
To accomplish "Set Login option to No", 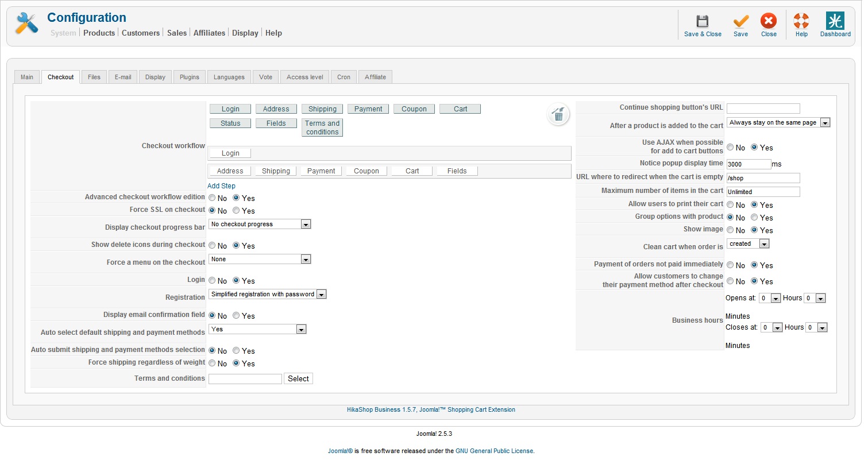I will (212, 281).
